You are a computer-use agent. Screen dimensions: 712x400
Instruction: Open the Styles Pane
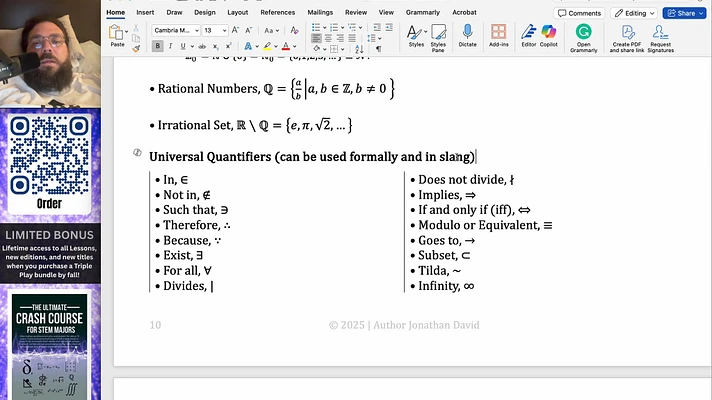pos(438,37)
